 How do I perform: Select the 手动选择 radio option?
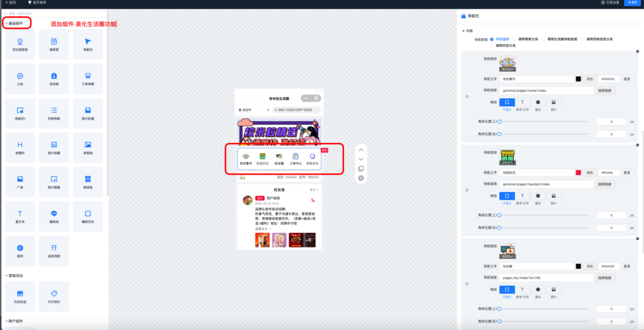pos(492,39)
